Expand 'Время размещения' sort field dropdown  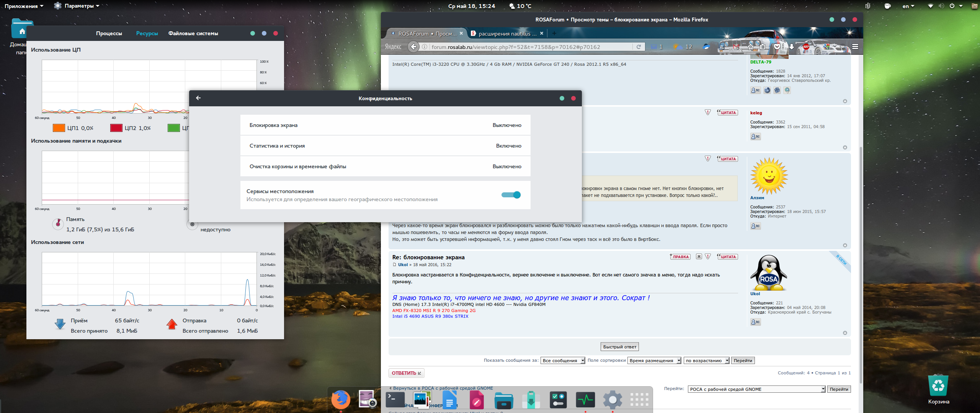pos(654,361)
